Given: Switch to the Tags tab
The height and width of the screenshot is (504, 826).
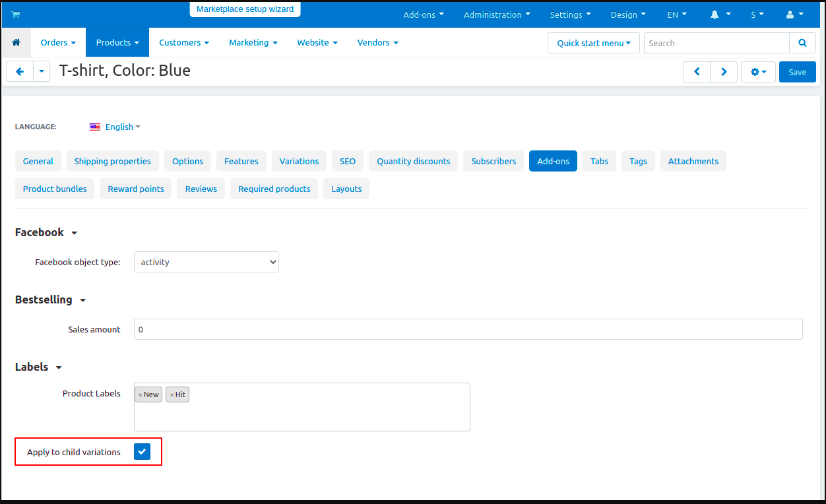Looking at the screenshot, I should click(x=638, y=161).
